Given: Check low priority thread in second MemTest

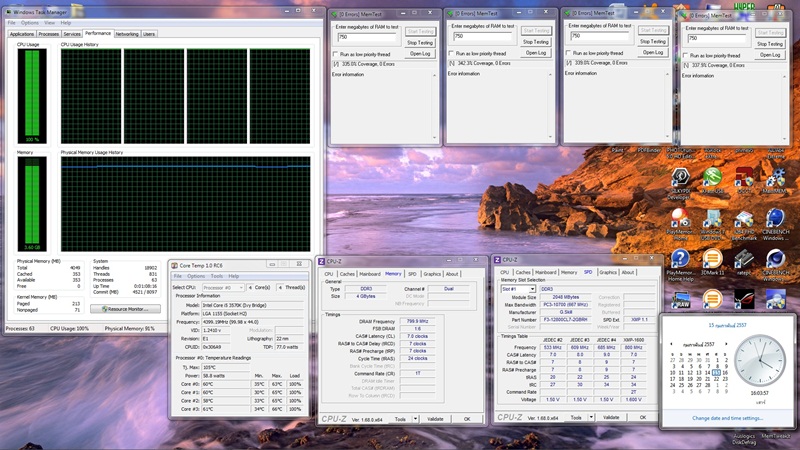Looking at the screenshot, I should point(450,54).
